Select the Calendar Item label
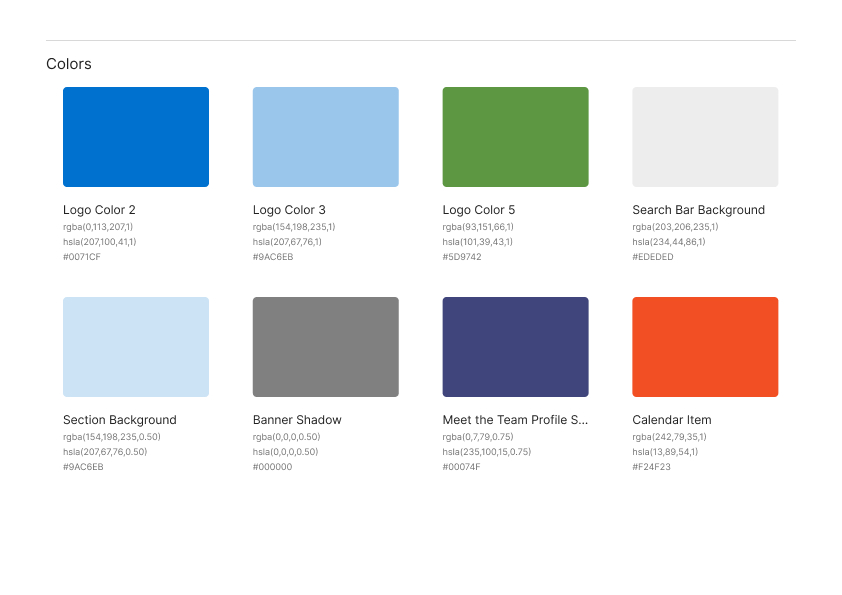The width and height of the screenshot is (842, 595). point(672,420)
